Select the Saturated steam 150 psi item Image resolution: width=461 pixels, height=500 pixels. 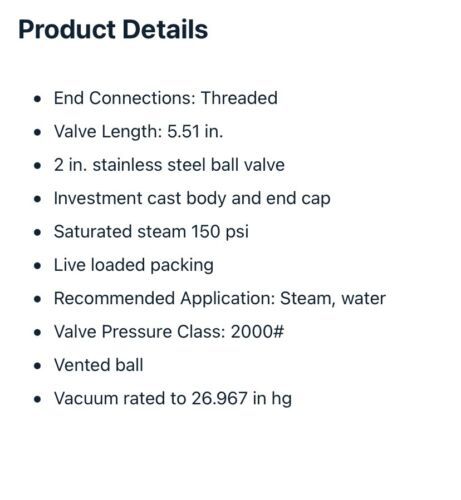click(x=151, y=232)
